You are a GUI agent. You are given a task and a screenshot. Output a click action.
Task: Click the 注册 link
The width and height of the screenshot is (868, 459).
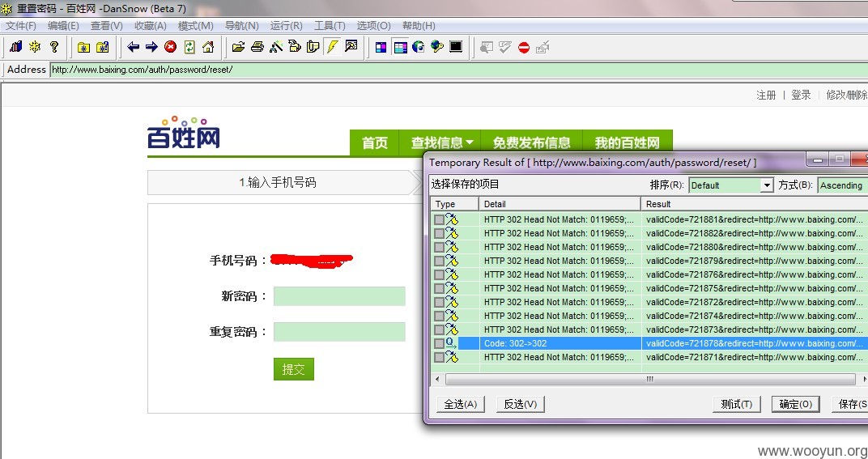pyautogui.click(x=766, y=96)
